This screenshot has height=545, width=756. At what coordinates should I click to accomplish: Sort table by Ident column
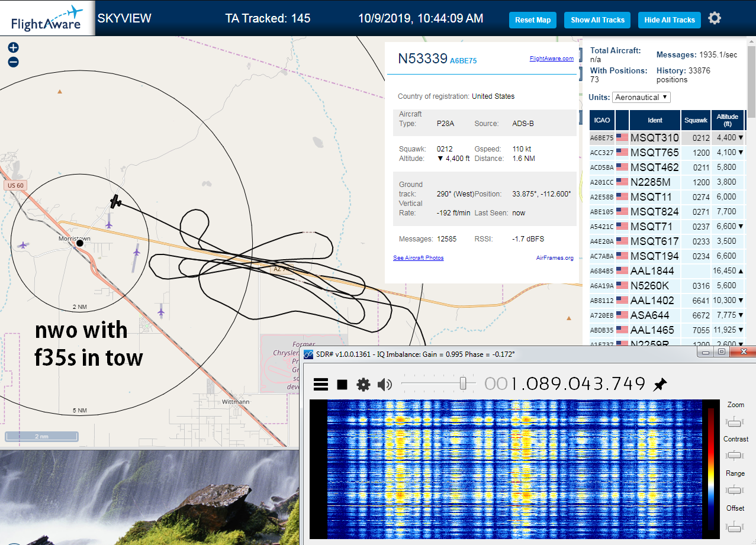pyautogui.click(x=655, y=120)
